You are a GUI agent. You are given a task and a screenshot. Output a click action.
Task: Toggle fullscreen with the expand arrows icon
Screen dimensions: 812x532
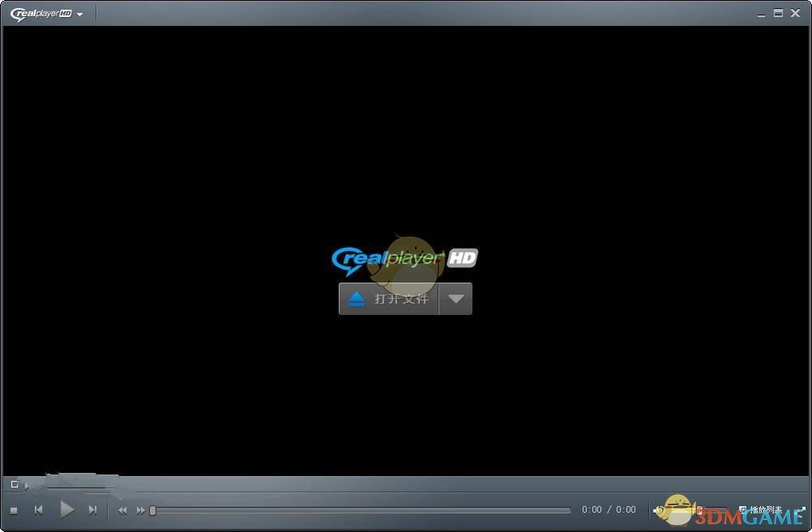[803, 509]
